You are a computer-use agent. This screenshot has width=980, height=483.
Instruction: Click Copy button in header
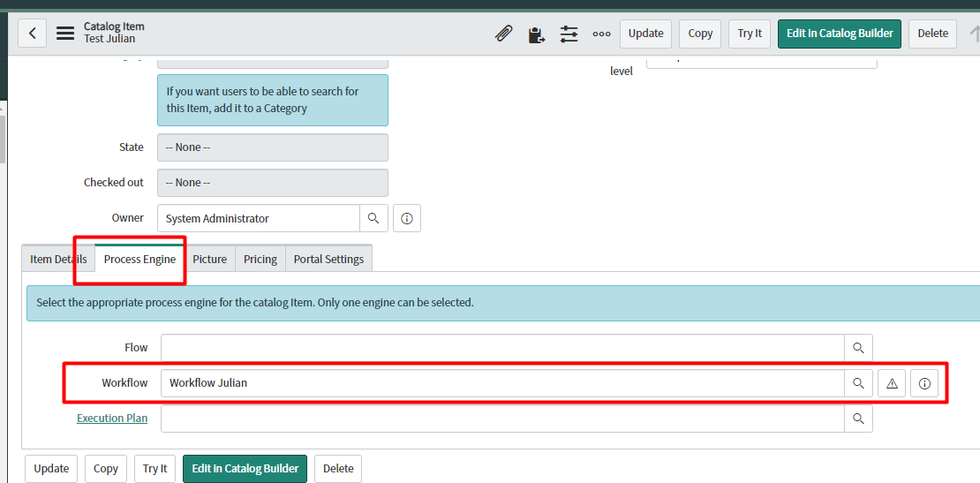[700, 34]
